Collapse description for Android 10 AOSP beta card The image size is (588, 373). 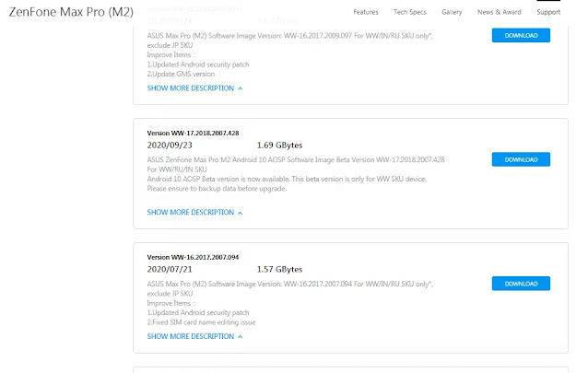pyautogui.click(x=194, y=212)
